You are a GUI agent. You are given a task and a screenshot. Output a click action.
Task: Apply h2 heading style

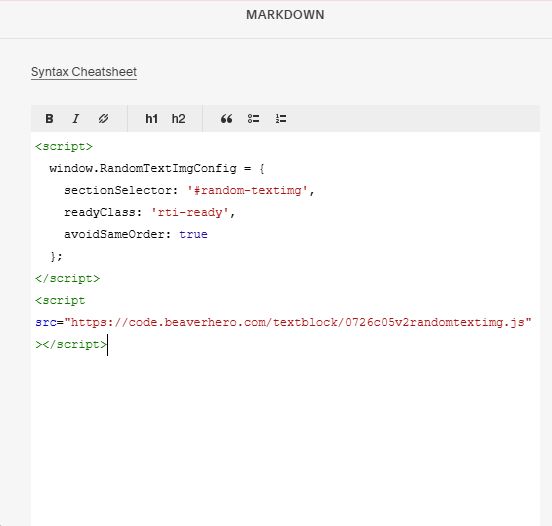point(178,119)
